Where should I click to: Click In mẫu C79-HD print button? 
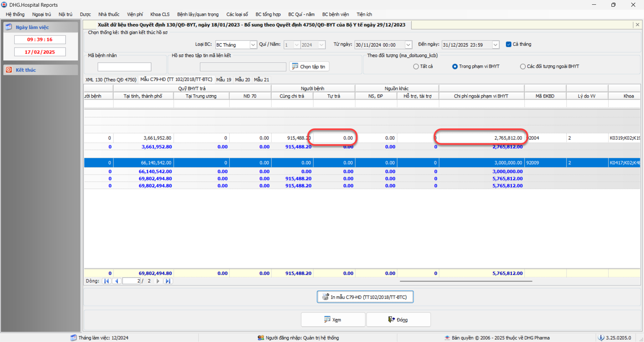pyautogui.click(x=365, y=297)
